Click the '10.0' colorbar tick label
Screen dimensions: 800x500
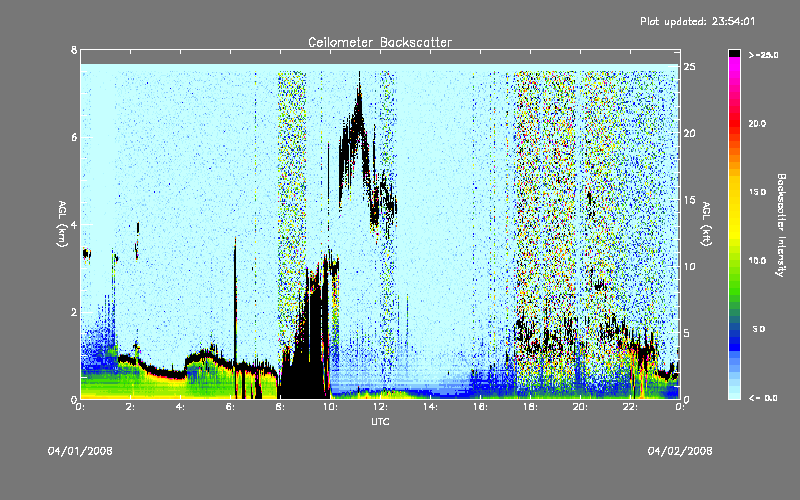click(757, 261)
